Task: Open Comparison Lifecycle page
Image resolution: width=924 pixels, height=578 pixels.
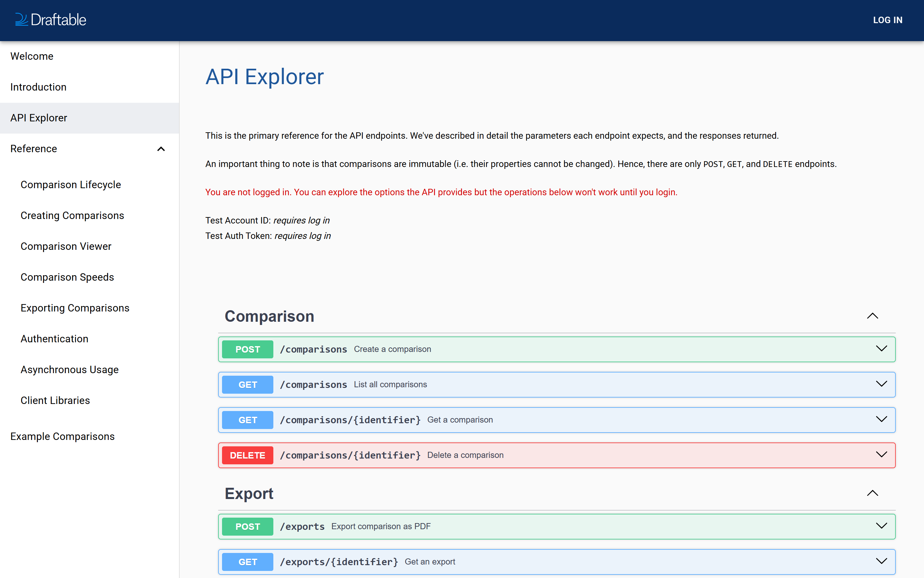Action: pyautogui.click(x=71, y=185)
